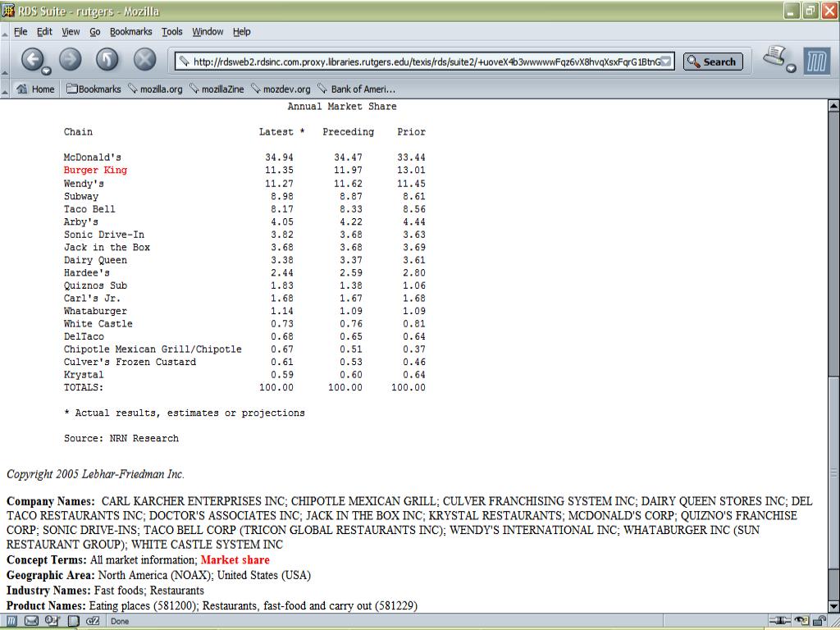Open the Help menu
Viewport: 840px width, 630px height.
242,32
